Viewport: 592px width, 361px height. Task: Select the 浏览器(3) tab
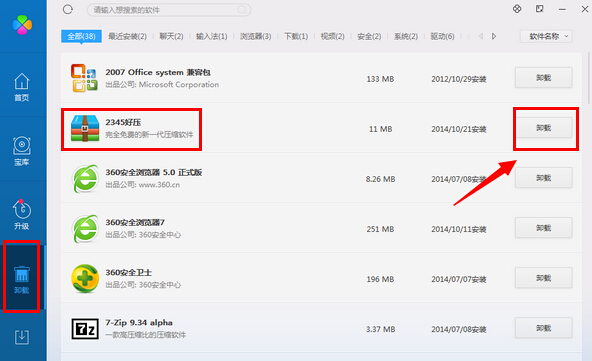tap(256, 36)
